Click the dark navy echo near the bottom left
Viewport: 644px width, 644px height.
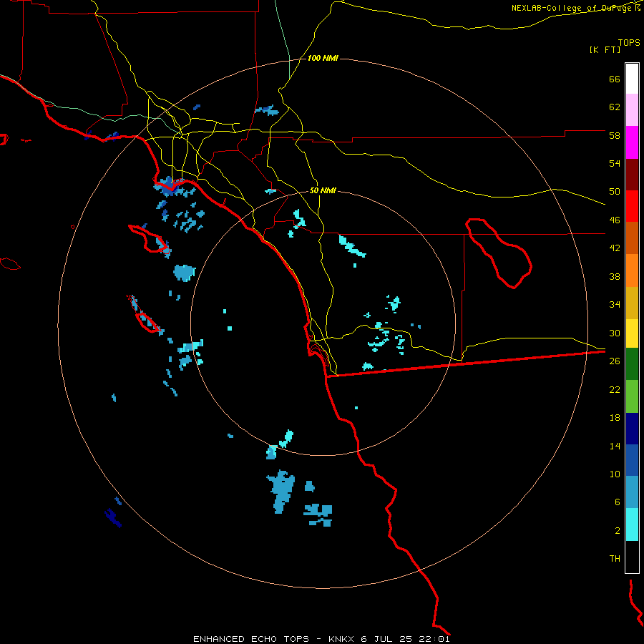point(113,517)
